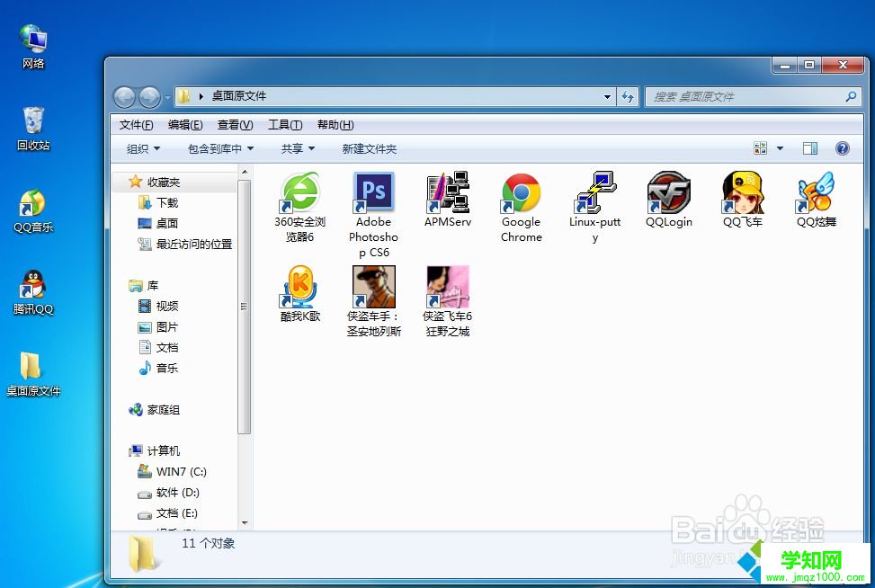
Task: Select the 腾讯QQ desktop shortcut
Action: (33, 293)
